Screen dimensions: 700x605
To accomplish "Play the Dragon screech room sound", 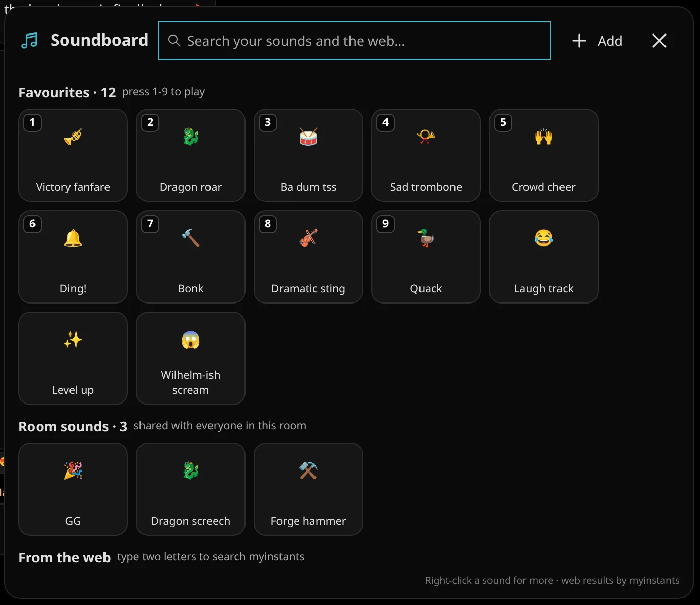I will [191, 489].
